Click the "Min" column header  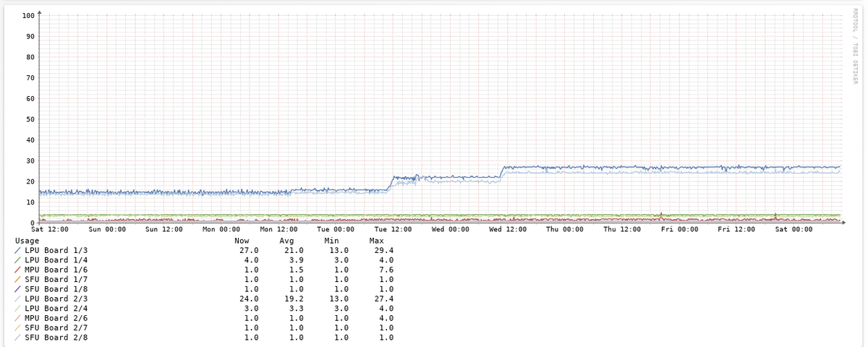331,240
